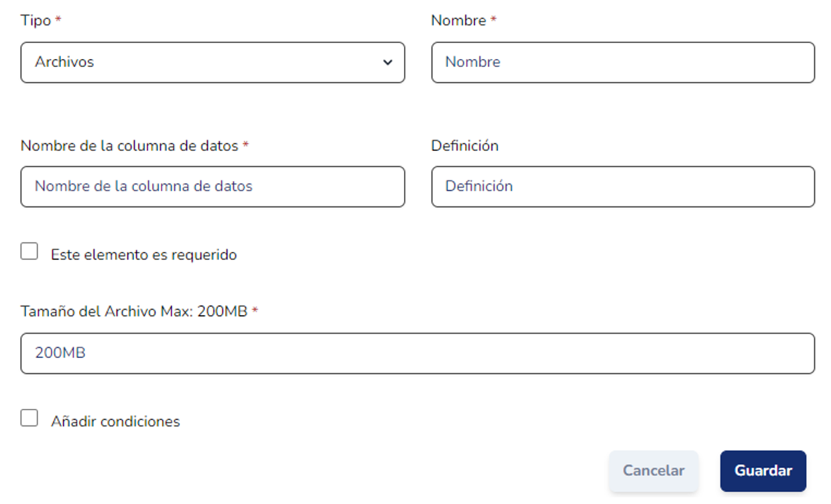Screen dimensions: 831x504
Task: Click the Nombre de la columna de datos input
Action: pos(212,186)
